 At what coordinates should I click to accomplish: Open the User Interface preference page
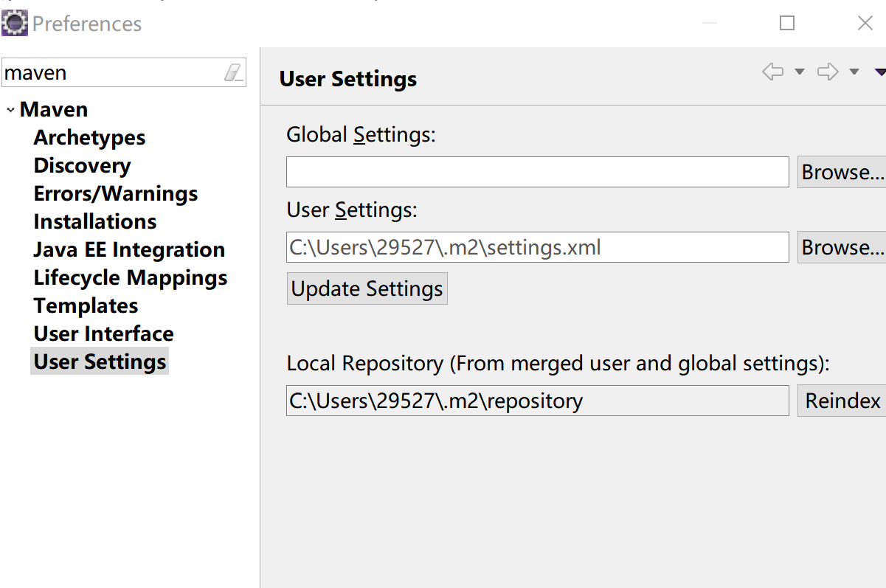(x=104, y=333)
